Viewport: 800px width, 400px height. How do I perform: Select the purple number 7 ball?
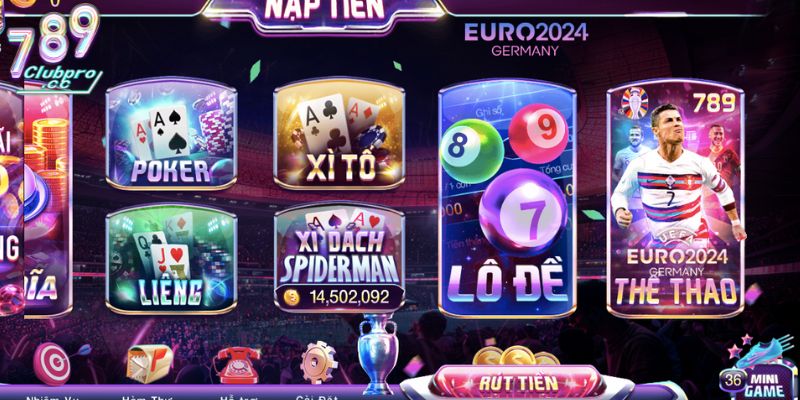point(524,212)
